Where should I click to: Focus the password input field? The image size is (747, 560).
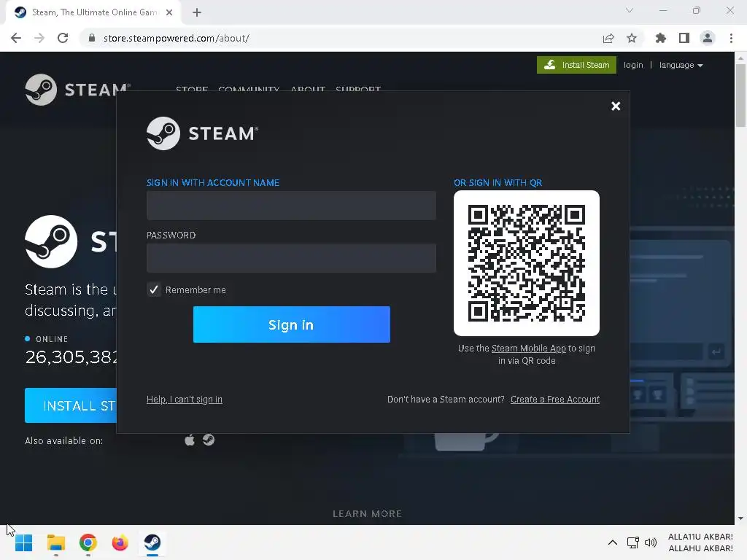291,258
